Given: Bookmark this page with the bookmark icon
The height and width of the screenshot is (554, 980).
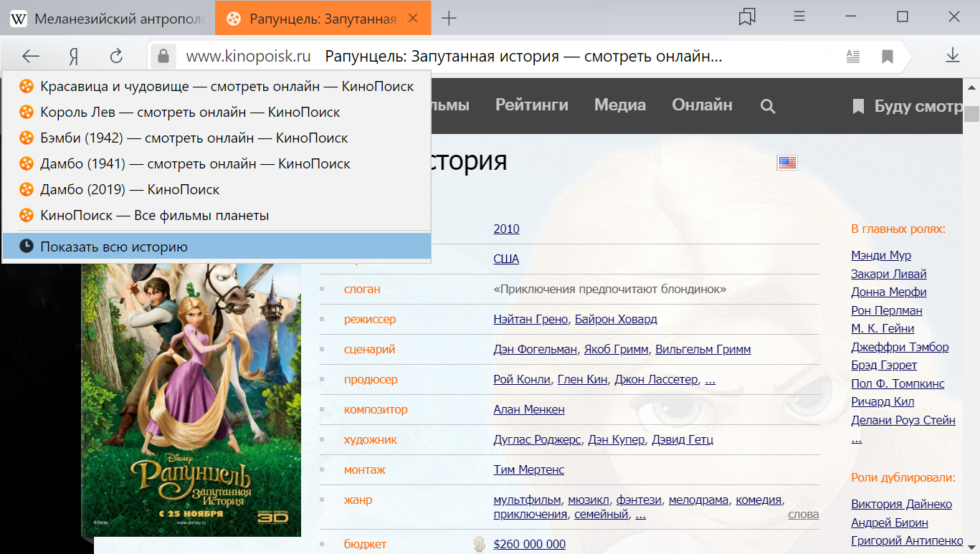Looking at the screenshot, I should point(888,56).
